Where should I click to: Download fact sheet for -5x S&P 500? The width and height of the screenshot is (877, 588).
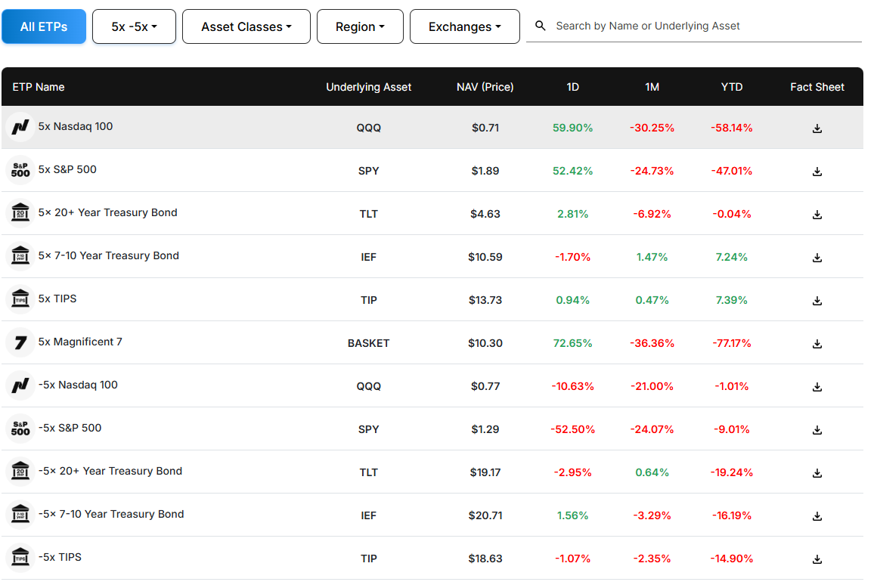point(817,430)
